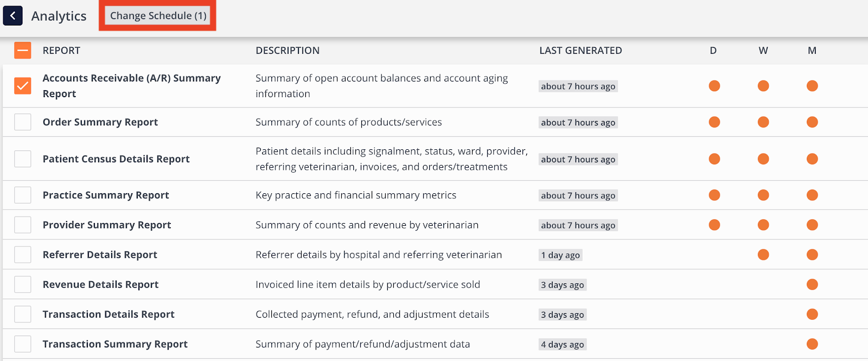
Task: Toggle the select-all checkbox in header
Action: (x=23, y=50)
